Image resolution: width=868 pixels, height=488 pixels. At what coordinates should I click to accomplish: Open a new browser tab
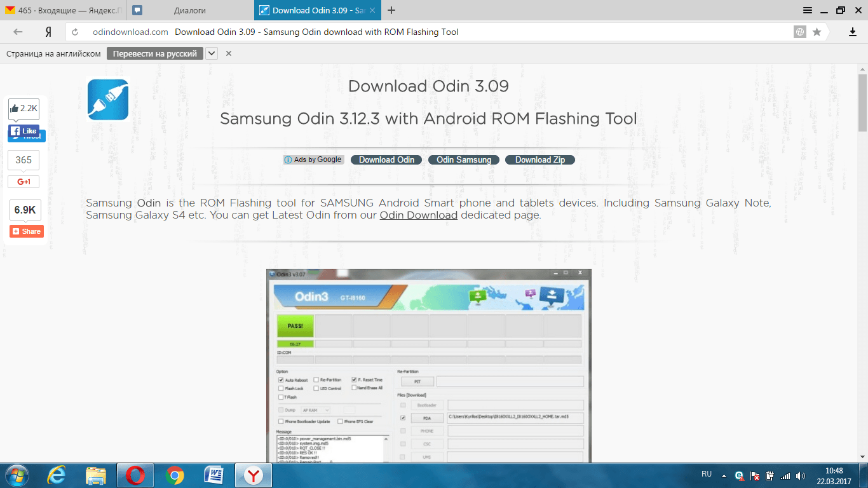391,10
